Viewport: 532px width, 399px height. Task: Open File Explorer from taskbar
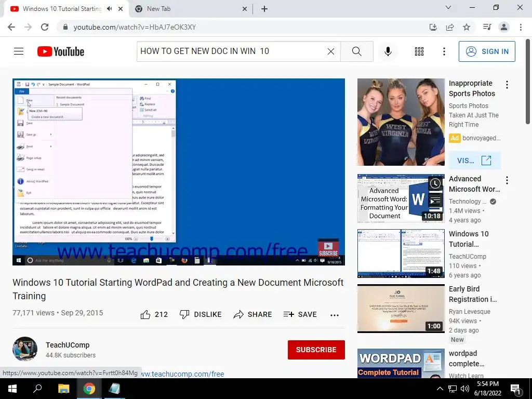pos(63,389)
